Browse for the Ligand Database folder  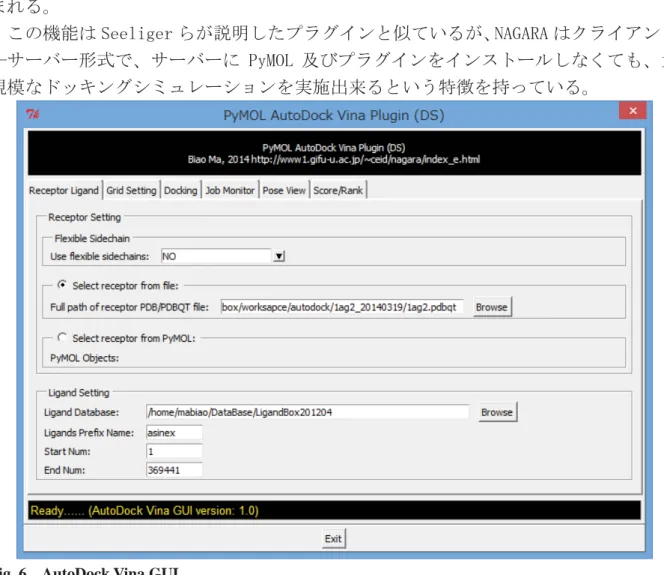pyautogui.click(x=497, y=412)
